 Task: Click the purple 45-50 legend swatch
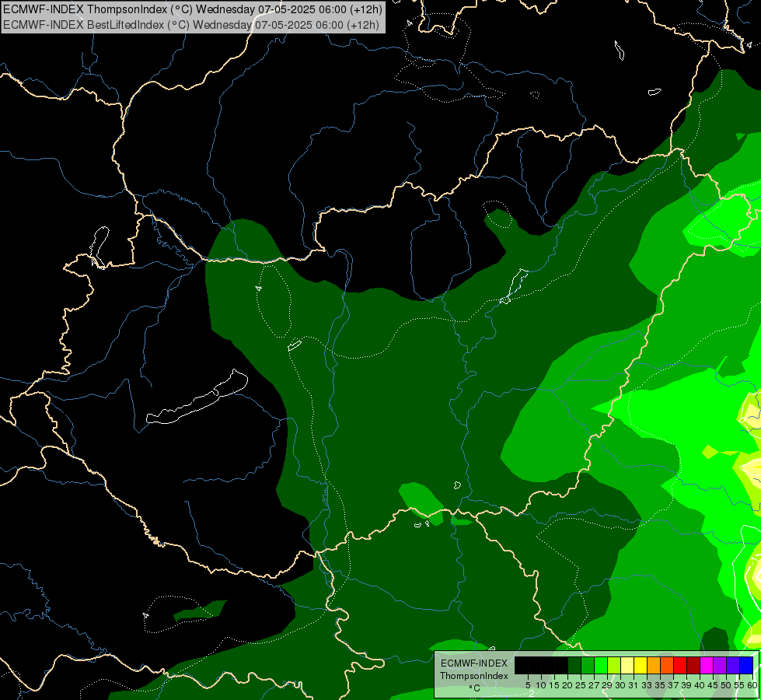coord(720,665)
